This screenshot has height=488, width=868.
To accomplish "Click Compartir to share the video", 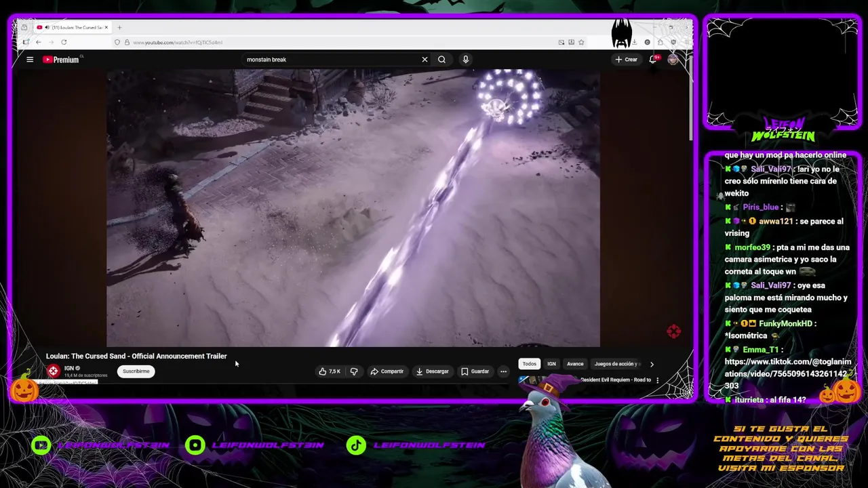I will coord(387,371).
